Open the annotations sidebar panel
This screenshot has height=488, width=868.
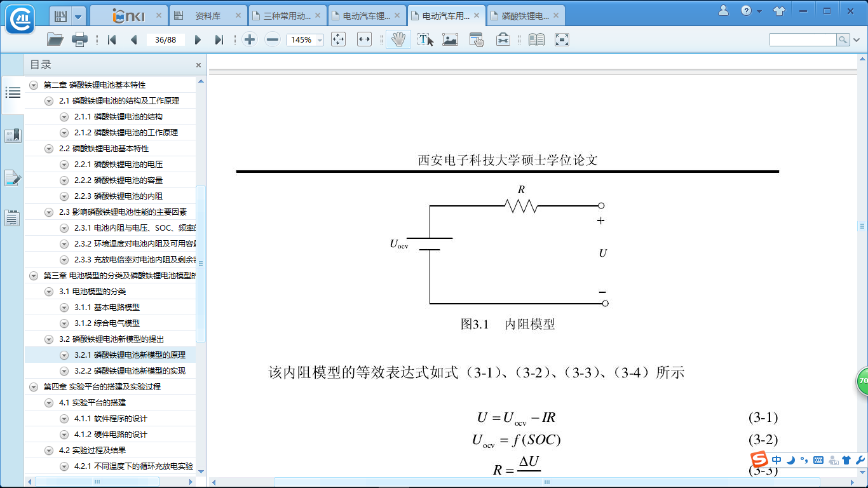point(13,178)
